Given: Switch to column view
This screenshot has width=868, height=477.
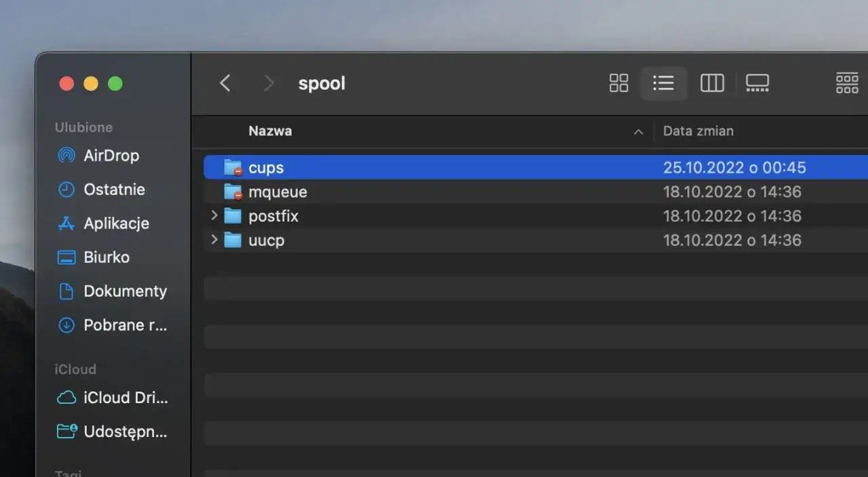Looking at the screenshot, I should pos(712,83).
